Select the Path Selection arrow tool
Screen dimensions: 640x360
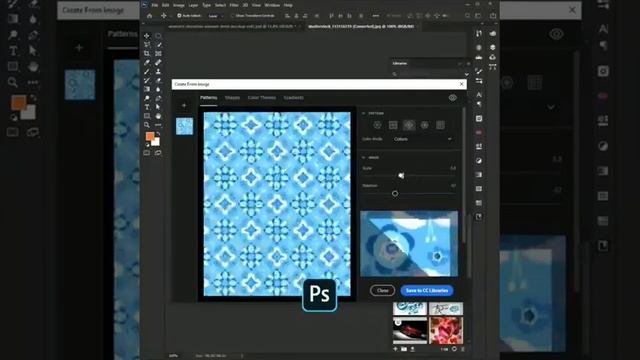click(158, 107)
